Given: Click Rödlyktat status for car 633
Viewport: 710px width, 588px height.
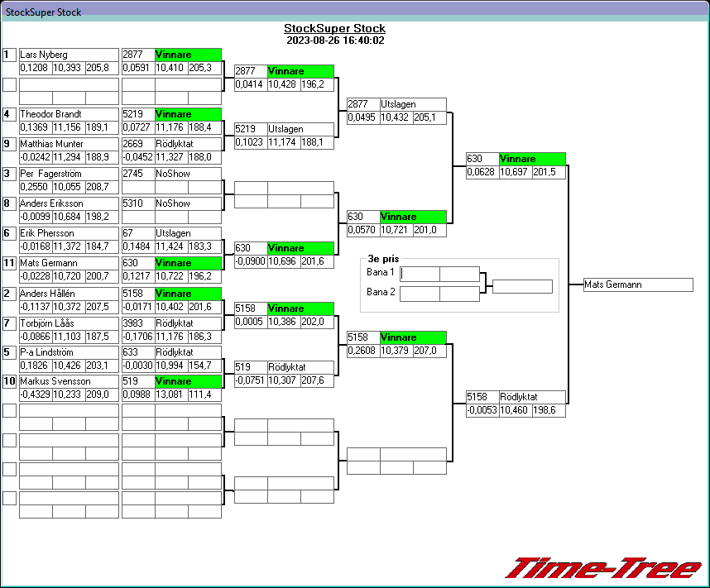Looking at the screenshot, I should pos(188,352).
